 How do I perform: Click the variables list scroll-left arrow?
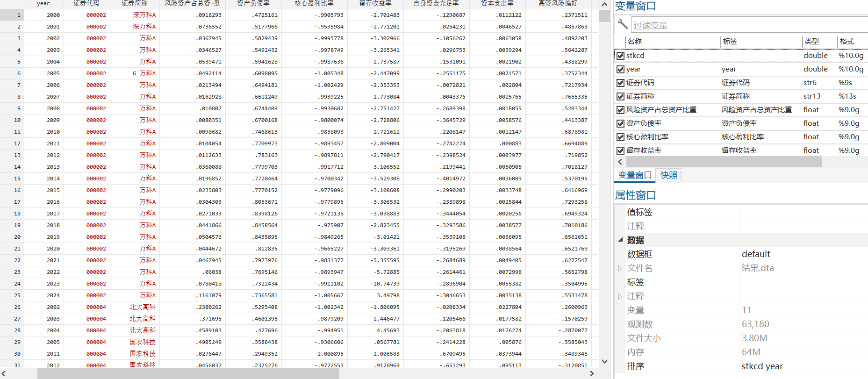[620, 162]
